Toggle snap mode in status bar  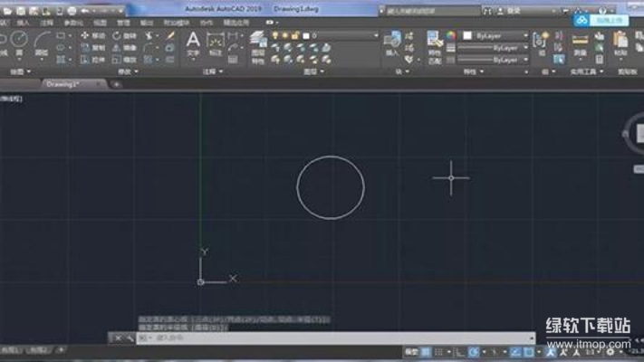[439, 352]
